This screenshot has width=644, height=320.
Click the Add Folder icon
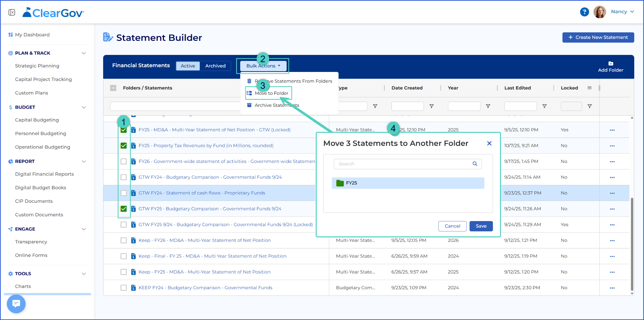click(610, 63)
